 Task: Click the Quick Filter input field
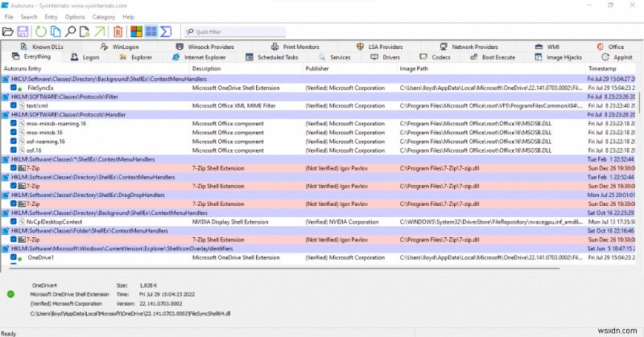coord(234,31)
